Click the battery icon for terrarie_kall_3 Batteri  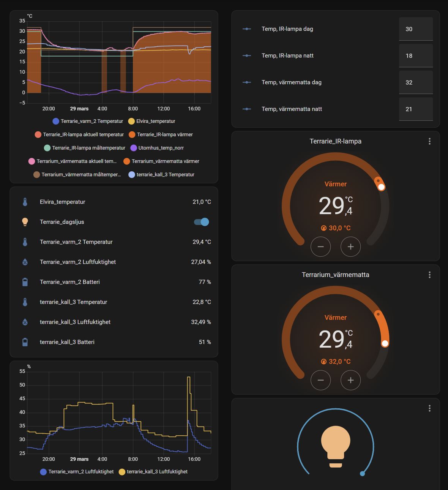25,342
